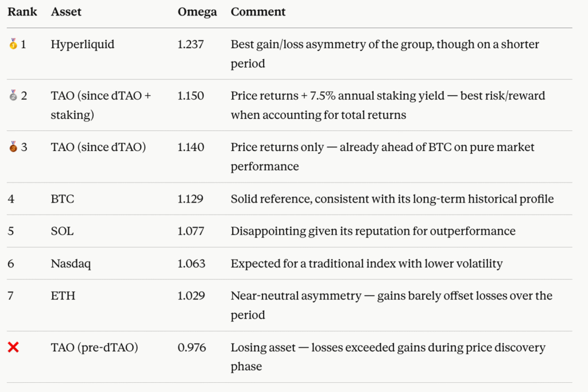Click the 1.237 Omega value
This screenshot has width=588, height=392.
[191, 44]
